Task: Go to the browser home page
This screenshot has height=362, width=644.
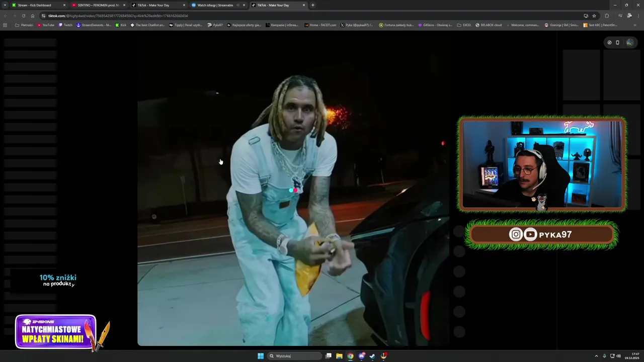Action: click(33, 16)
